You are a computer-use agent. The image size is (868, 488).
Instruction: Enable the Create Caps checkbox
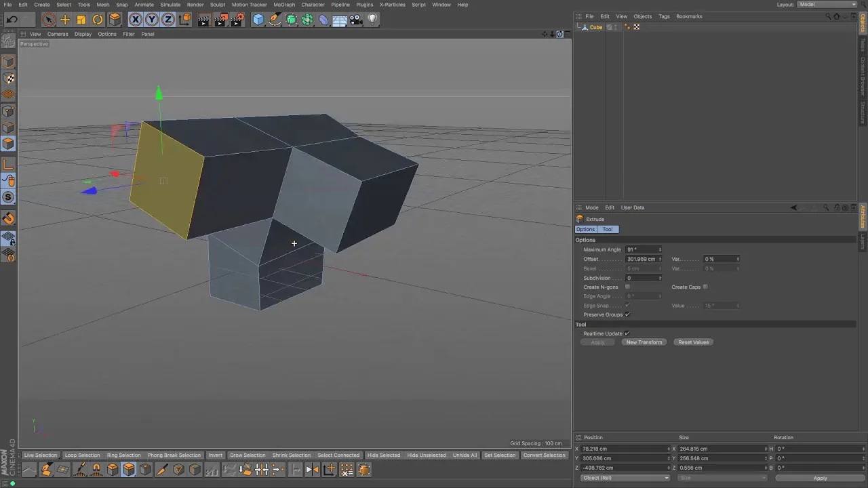pos(705,287)
